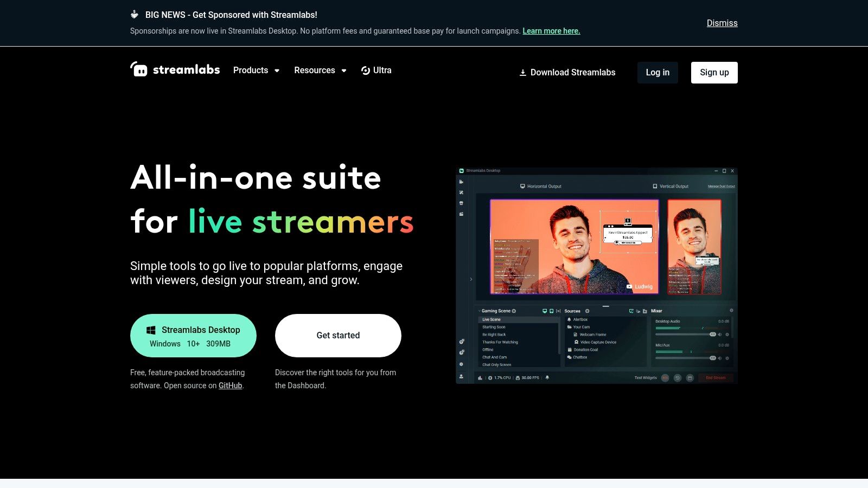
Task: Mute the Mic/Aux speaker toggle
Action: click(719, 358)
